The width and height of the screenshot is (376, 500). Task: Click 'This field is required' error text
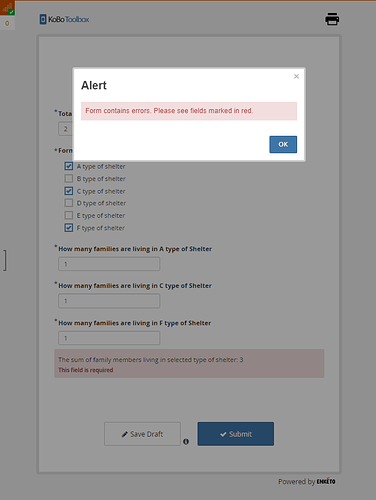click(86, 370)
